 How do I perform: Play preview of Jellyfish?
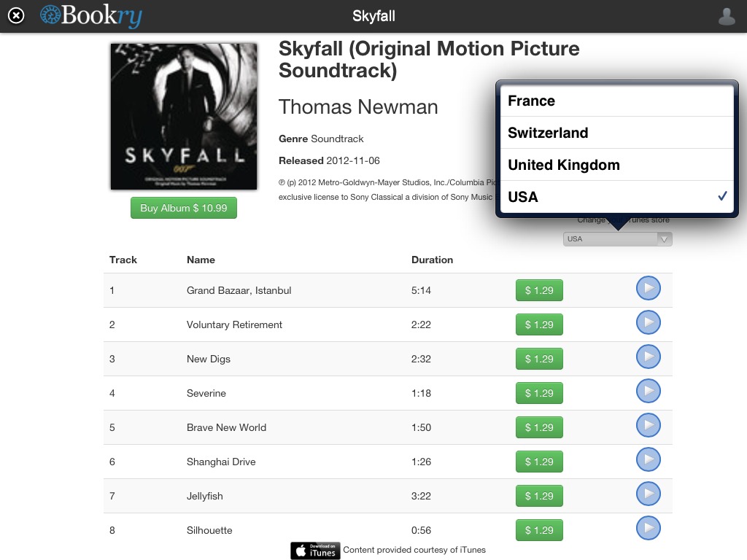click(648, 494)
